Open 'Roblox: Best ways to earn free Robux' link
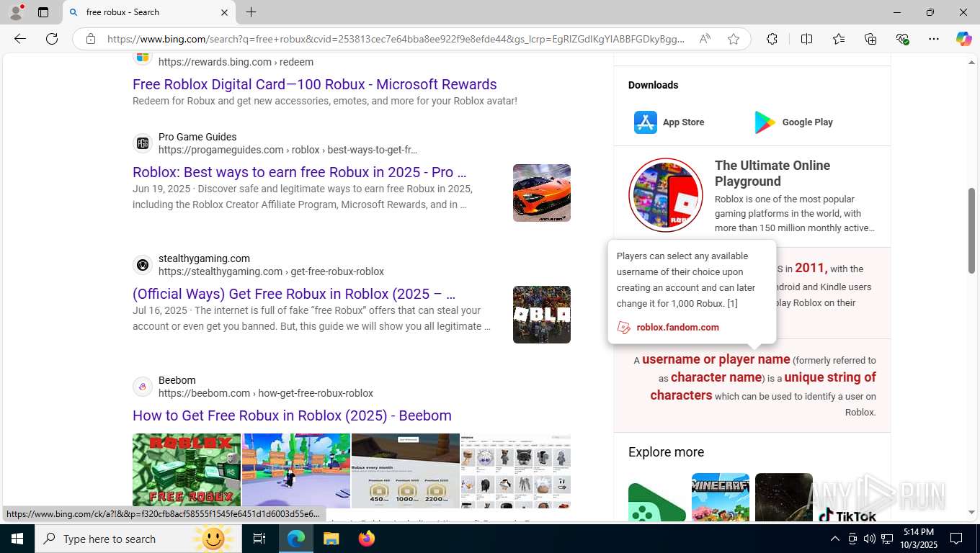The width and height of the screenshot is (980, 553). (300, 172)
